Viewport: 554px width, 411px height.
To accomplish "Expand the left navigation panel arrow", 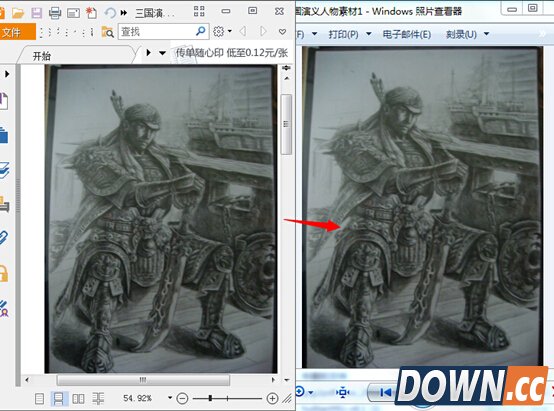I will click(x=7, y=74).
